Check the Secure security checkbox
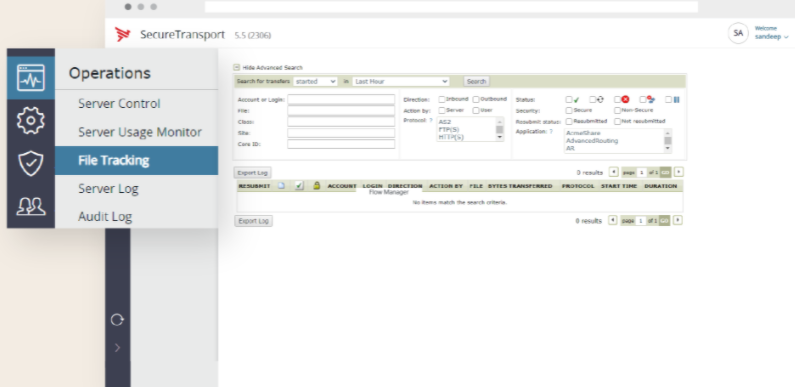795x387 pixels. pos(569,111)
